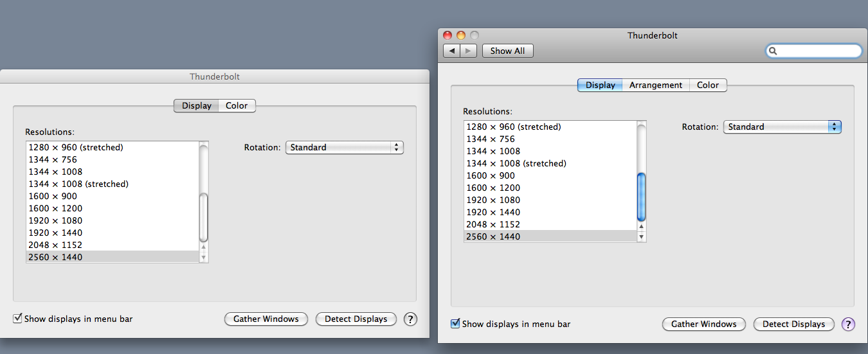Open help with the purple question mark button in right window
868x354 pixels.
coord(848,324)
